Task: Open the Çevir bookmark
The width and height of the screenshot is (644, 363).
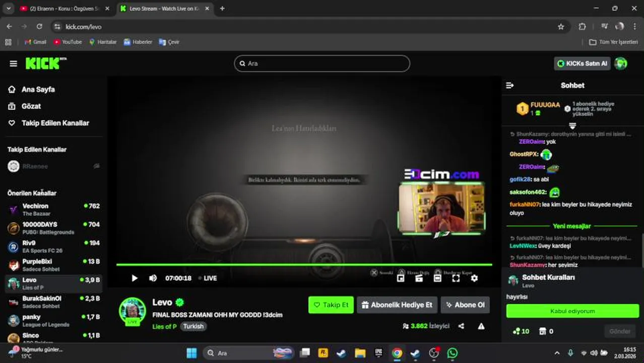Action: point(169,42)
